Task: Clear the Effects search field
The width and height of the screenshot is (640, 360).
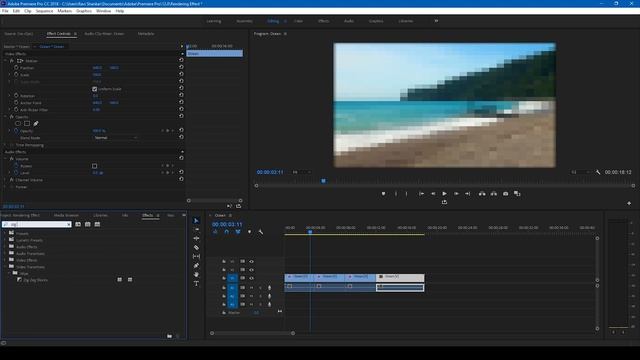Action: (68, 224)
